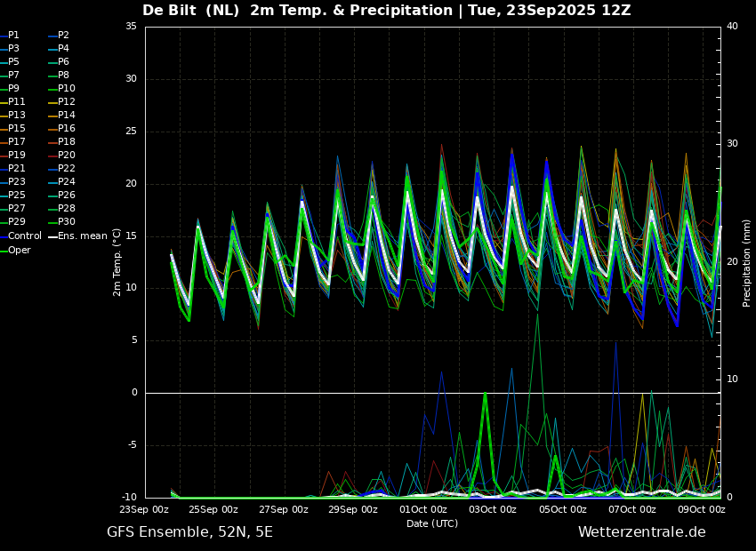Click the P24 legend entry
Screen dimensions: 756x551
[66, 182]
